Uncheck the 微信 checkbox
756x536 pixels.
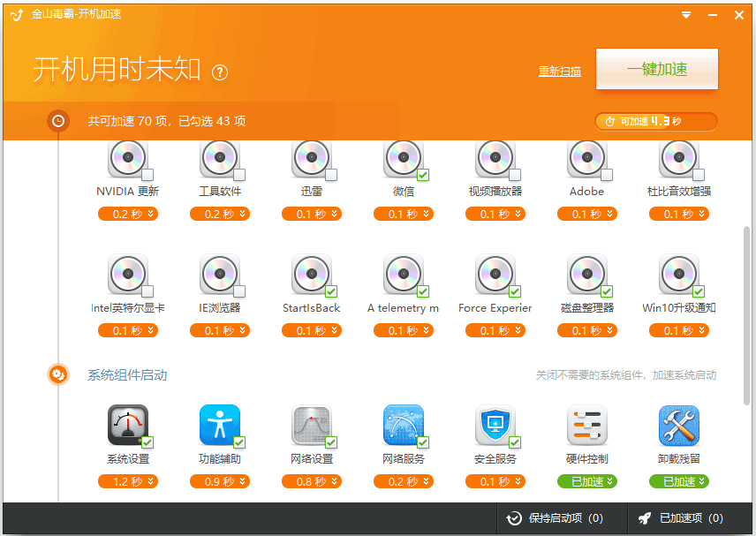(423, 175)
